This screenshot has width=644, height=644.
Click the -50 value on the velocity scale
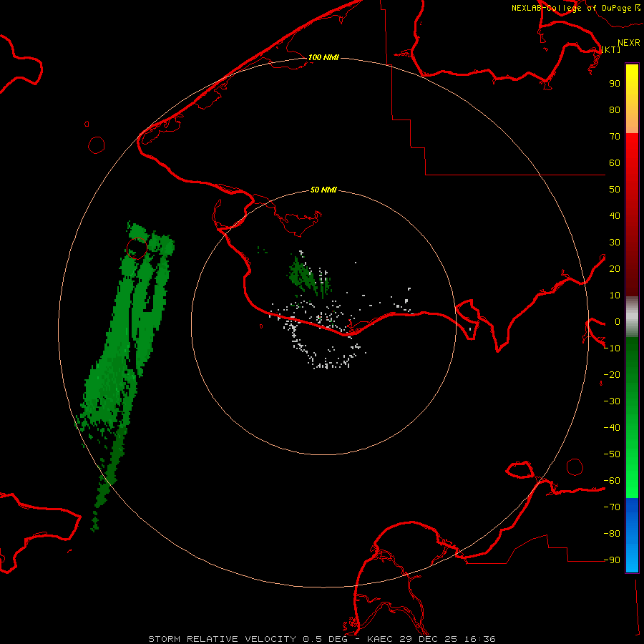point(612,454)
